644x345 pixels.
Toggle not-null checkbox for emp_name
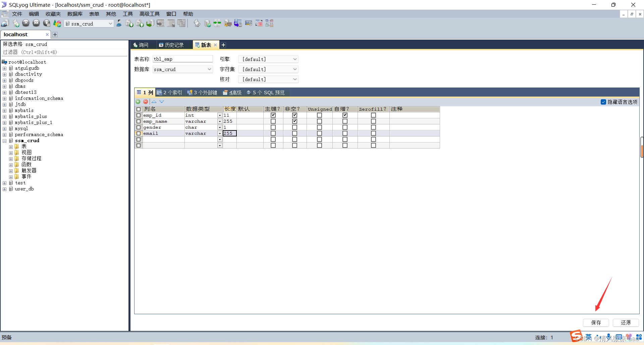294,121
